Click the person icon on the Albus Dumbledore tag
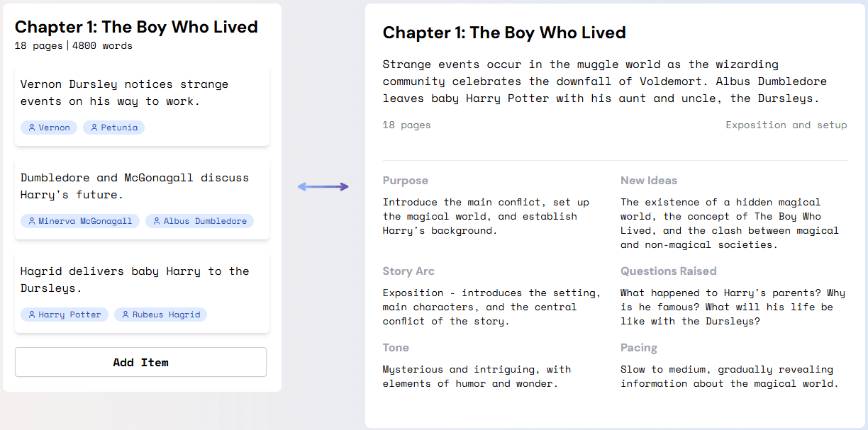The image size is (868, 430). coord(156,220)
